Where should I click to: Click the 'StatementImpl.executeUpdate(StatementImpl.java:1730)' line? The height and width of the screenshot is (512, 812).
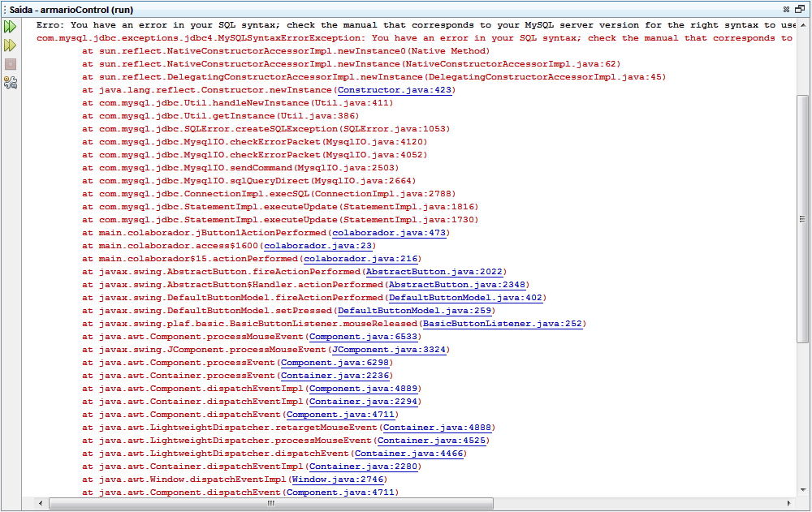pos(280,220)
